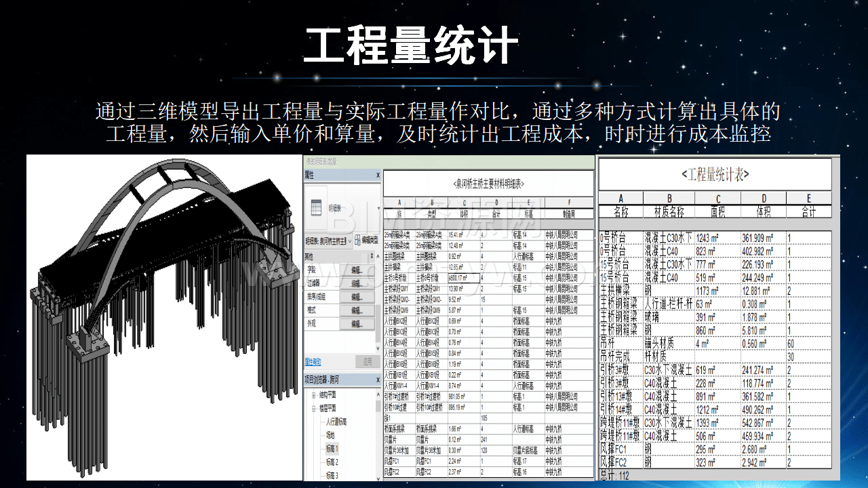Click the 15.41 m³ volume cell
868x488 pixels.
coord(464,235)
